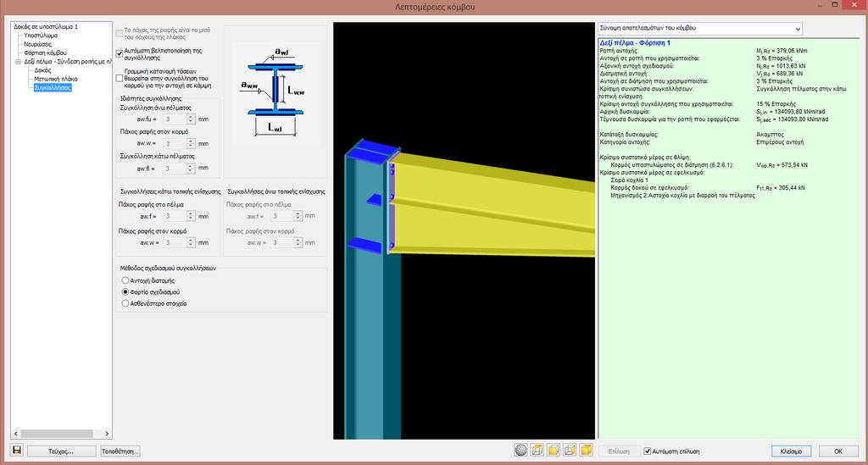Click the Επιμέρους αντοχή category text
The width and height of the screenshot is (868, 465).
(x=780, y=142)
